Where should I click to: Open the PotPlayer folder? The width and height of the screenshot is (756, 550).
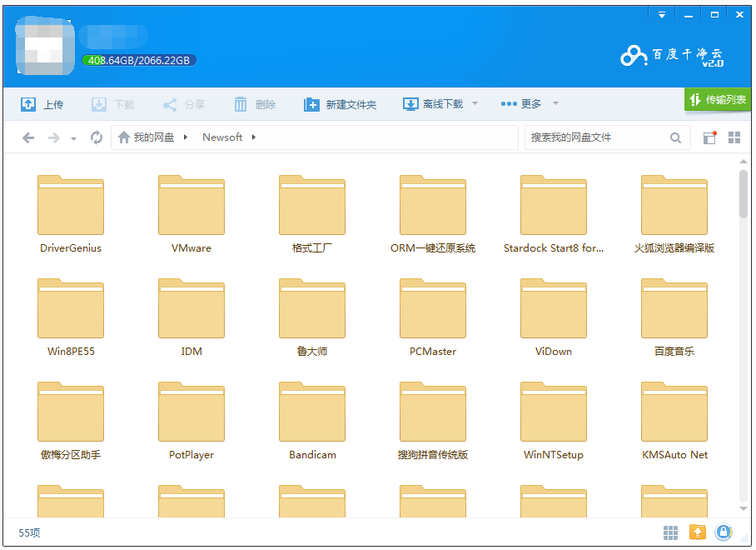pyautogui.click(x=191, y=421)
